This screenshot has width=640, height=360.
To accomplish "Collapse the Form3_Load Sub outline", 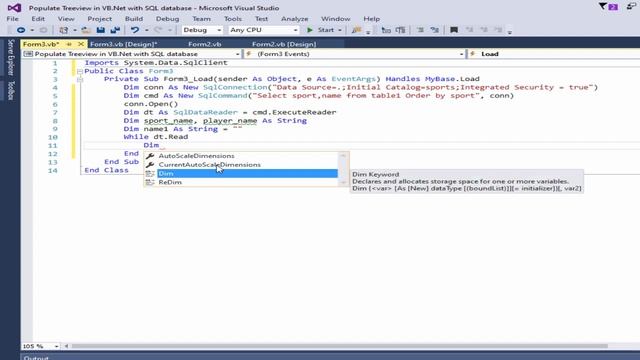I will pos(80,80).
